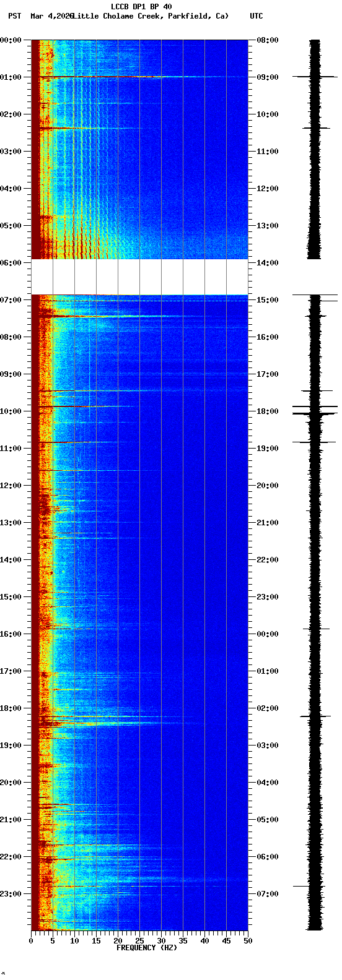Click the 35 Hz frequency tick label
342x980 pixels.
pos(183,940)
